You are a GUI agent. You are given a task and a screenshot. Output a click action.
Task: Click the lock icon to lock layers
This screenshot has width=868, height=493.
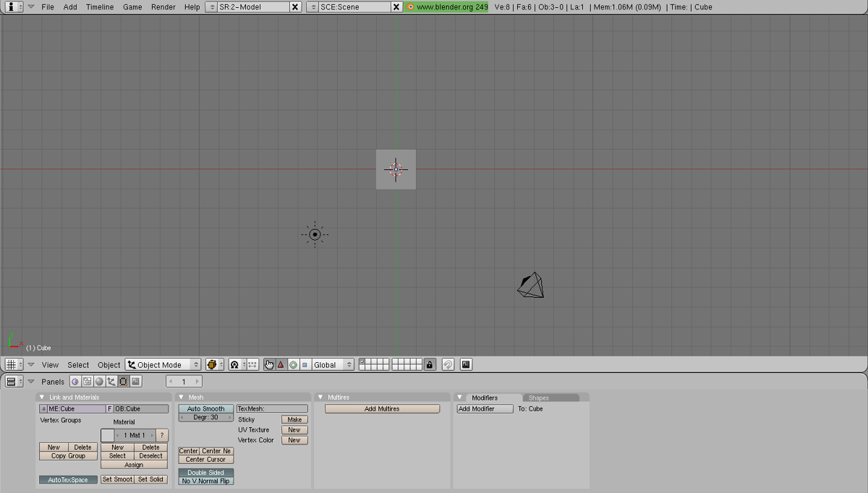431,364
